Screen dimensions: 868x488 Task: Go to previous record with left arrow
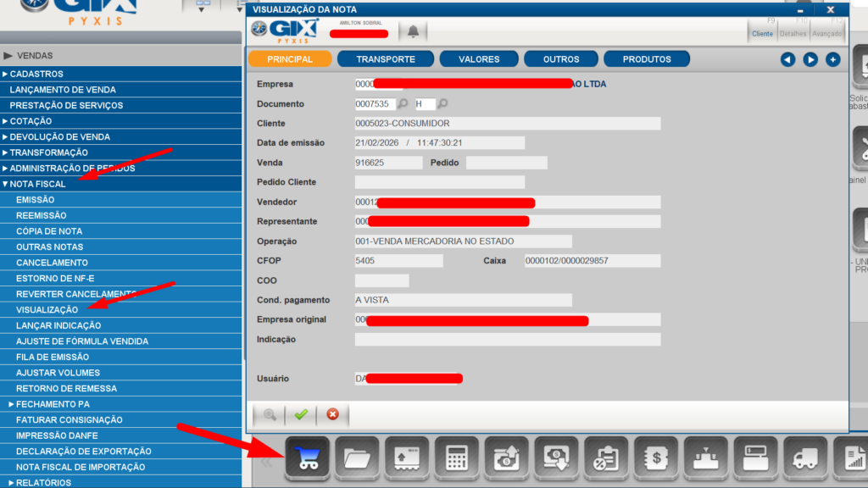point(787,59)
